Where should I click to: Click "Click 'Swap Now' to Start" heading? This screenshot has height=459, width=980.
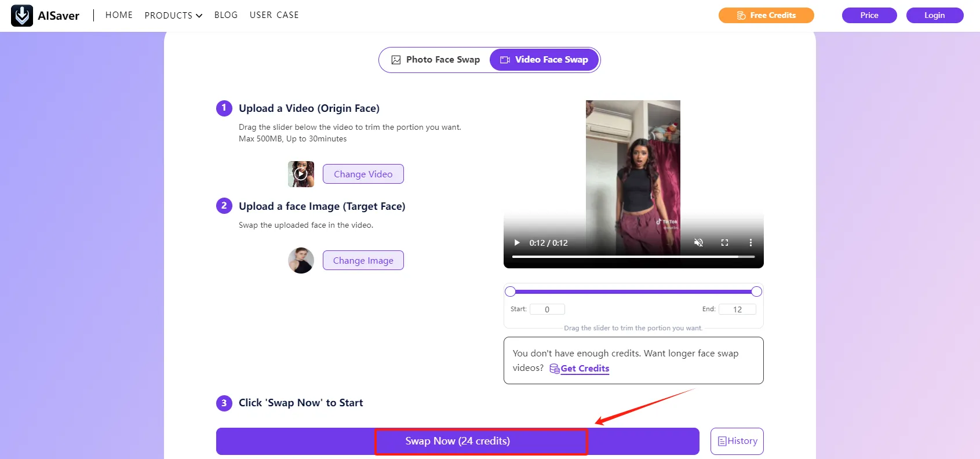coord(301,403)
